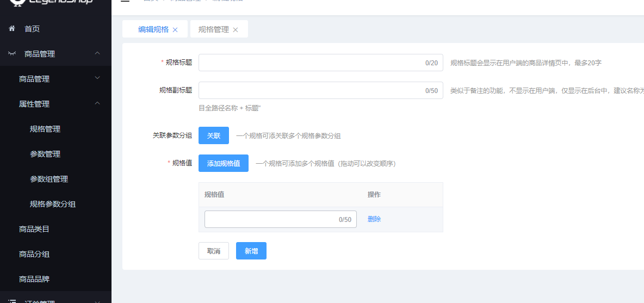The height and width of the screenshot is (303, 644).
Task: Collapse the top-level 商品管理 menu
Action: (97, 53)
